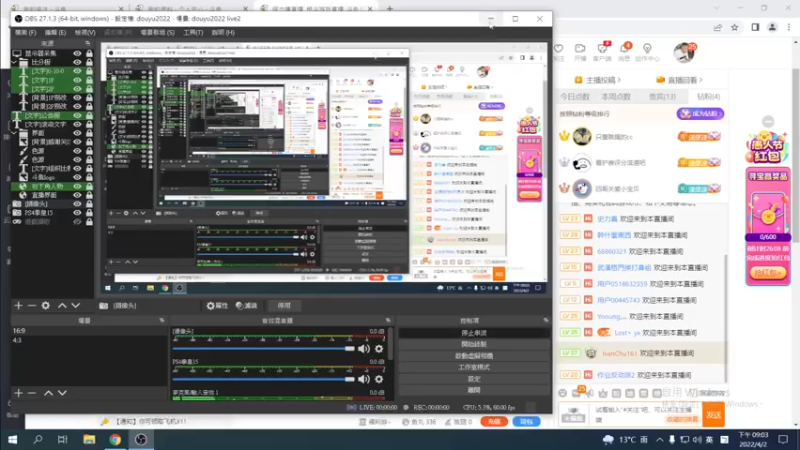Add a new scene with the plus icon
Image resolution: width=800 pixels, height=450 pixels.
click(18, 393)
